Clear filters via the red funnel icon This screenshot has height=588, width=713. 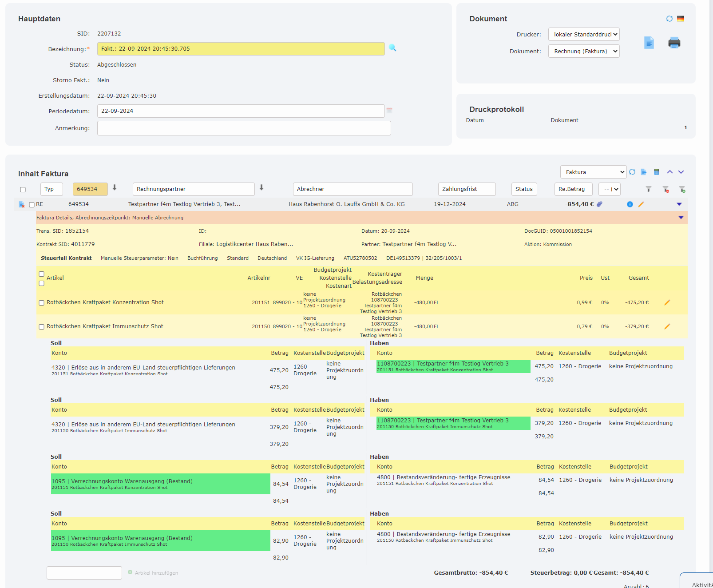click(666, 189)
